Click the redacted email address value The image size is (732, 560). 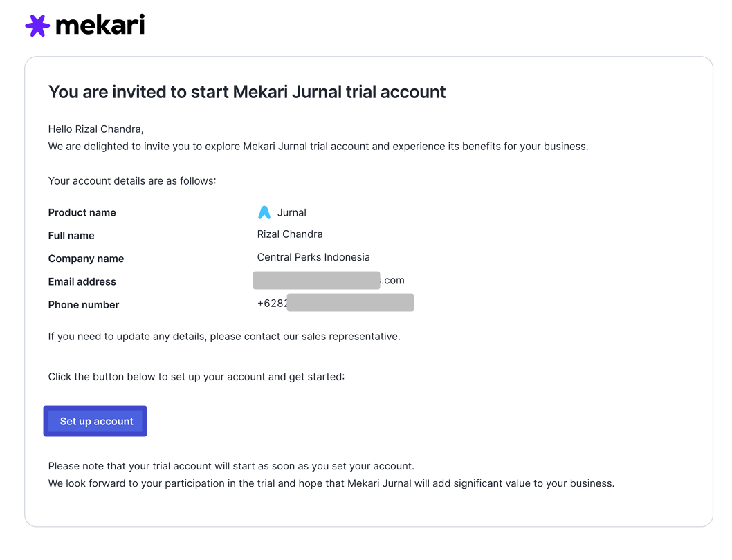pyautogui.click(x=329, y=280)
